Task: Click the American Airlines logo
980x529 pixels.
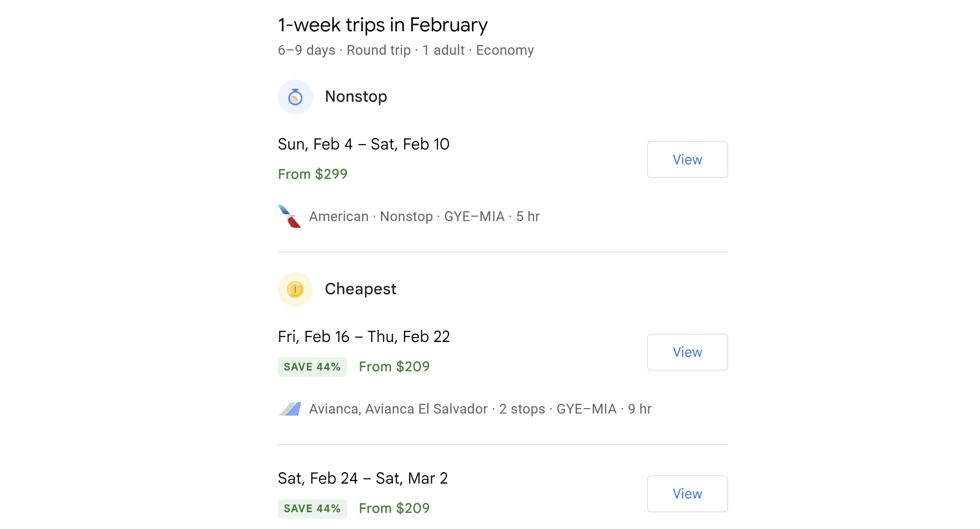Action: point(290,216)
